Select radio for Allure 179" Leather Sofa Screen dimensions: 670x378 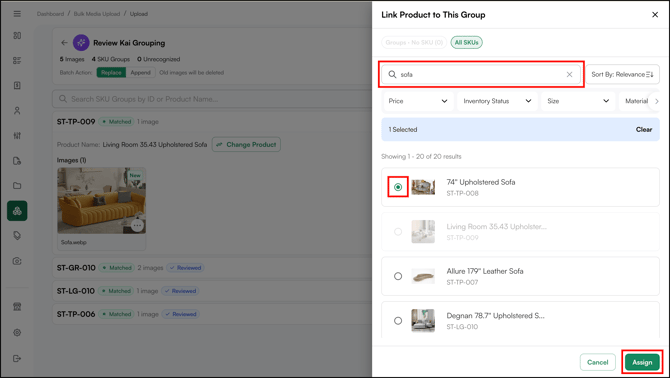pyautogui.click(x=398, y=276)
